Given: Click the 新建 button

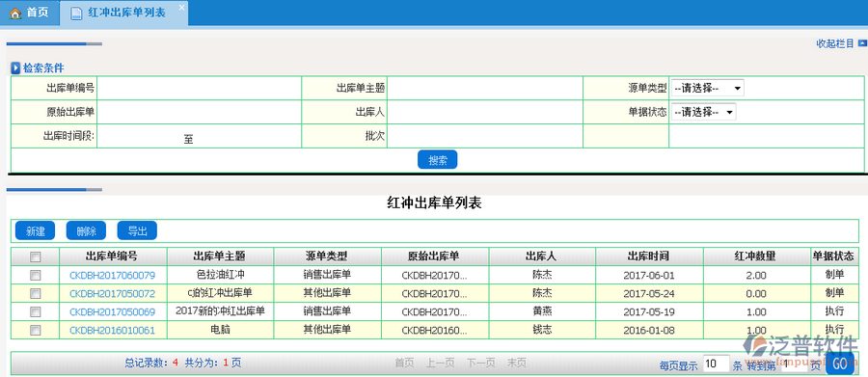Looking at the screenshot, I should coord(35,230).
